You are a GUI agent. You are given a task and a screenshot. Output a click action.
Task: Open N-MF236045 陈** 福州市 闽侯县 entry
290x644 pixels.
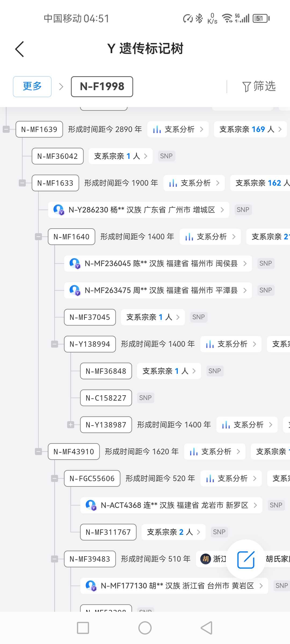click(x=158, y=264)
